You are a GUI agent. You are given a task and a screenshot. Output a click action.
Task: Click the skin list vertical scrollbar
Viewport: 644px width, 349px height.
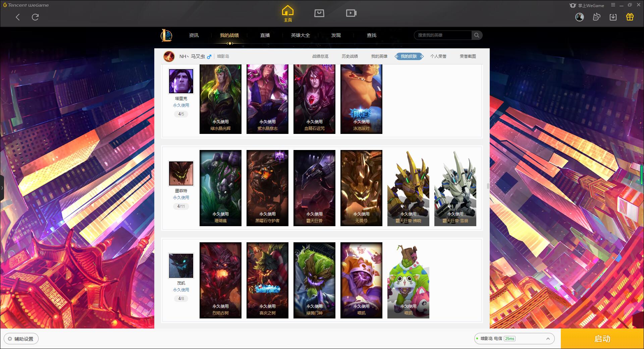[x=488, y=186]
